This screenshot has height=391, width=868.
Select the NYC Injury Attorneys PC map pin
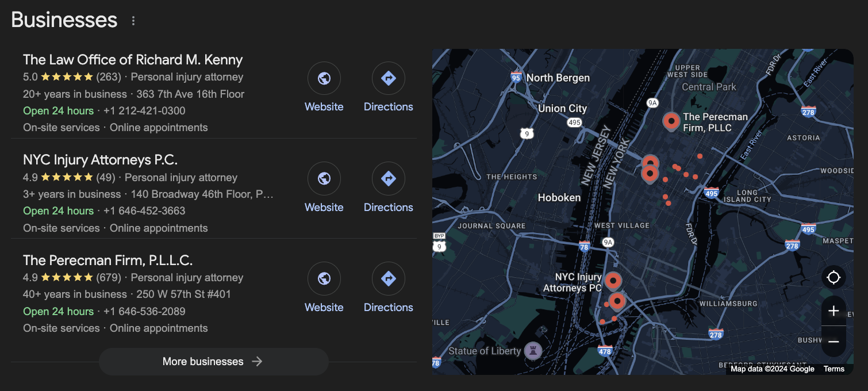(x=613, y=281)
